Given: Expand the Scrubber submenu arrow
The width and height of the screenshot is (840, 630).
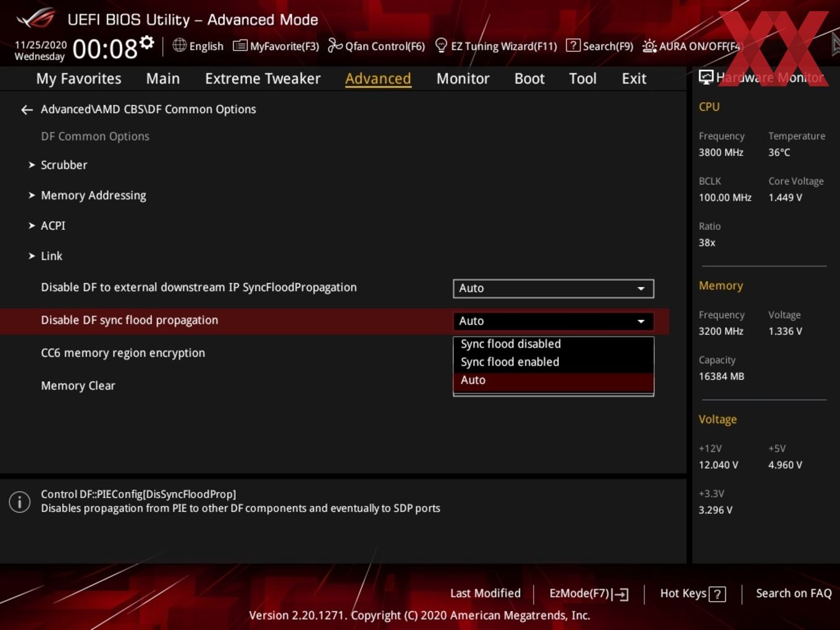Looking at the screenshot, I should coord(31,165).
